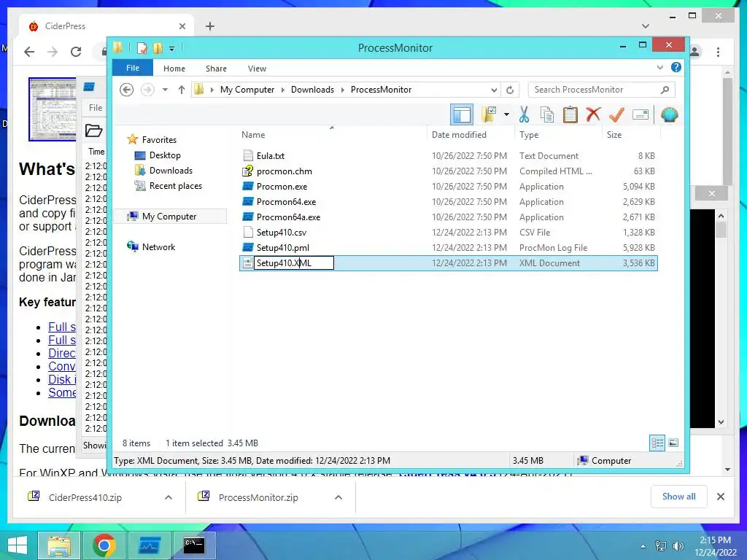Open Desktop in the navigation pane
747x560 pixels.
click(x=165, y=155)
